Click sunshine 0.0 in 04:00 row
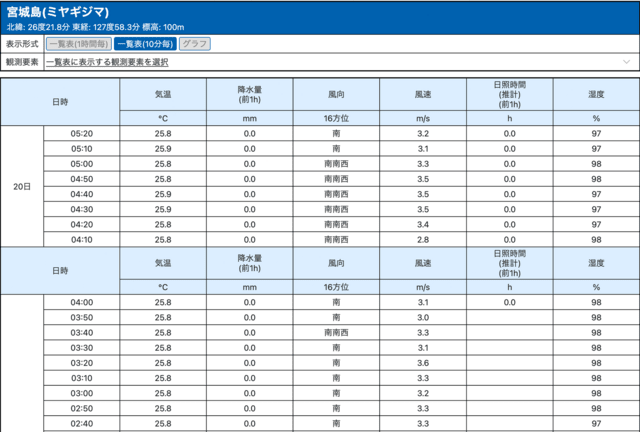The image size is (640, 432). 509,302
